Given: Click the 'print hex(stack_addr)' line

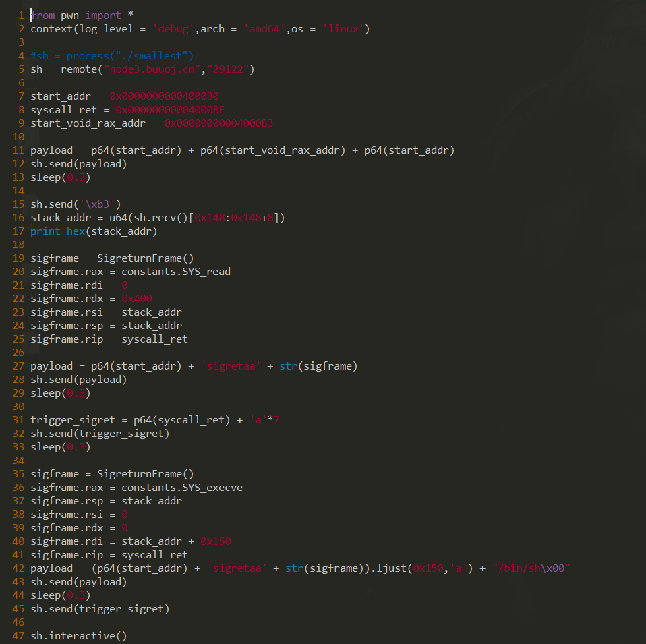Looking at the screenshot, I should (x=94, y=231).
